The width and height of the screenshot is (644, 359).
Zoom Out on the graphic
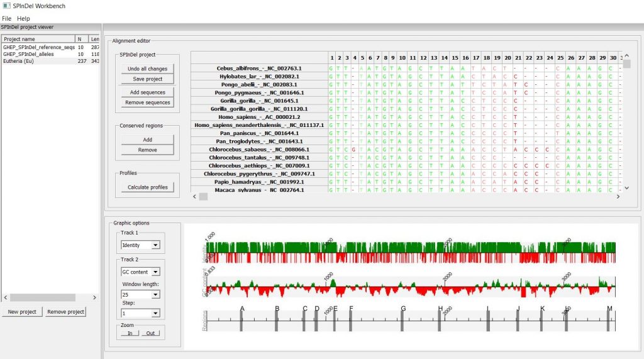pyautogui.click(x=150, y=333)
